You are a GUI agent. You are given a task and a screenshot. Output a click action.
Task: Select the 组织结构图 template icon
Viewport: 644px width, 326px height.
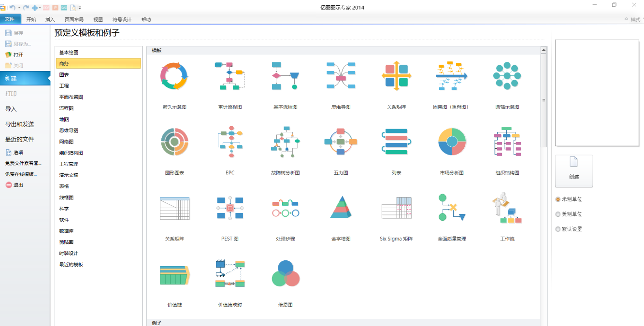tap(507, 142)
